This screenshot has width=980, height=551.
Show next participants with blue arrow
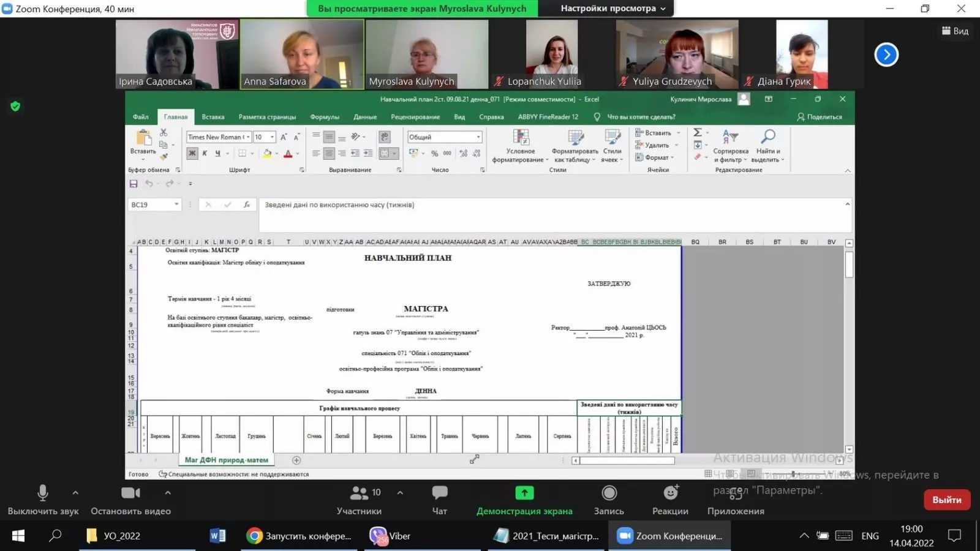coord(886,54)
